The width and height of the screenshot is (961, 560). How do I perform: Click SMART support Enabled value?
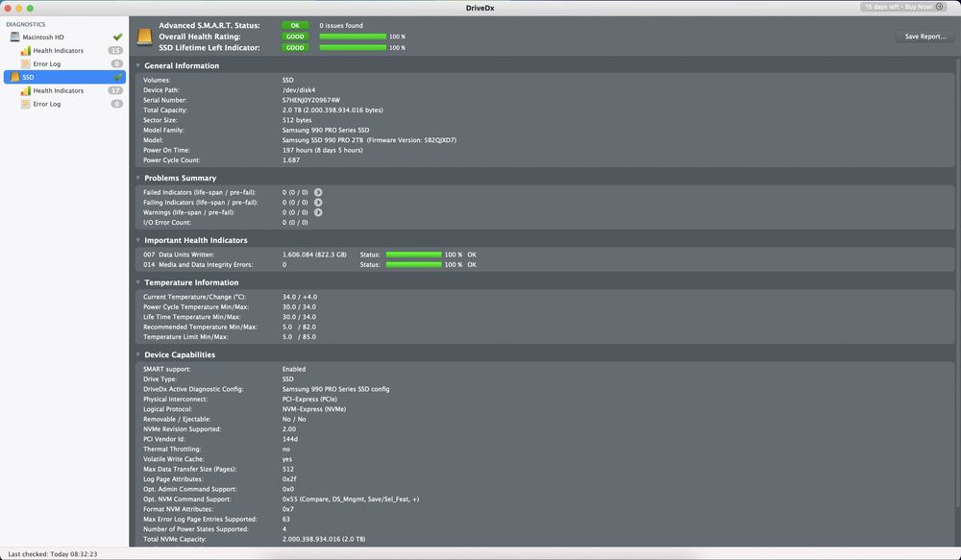click(293, 370)
